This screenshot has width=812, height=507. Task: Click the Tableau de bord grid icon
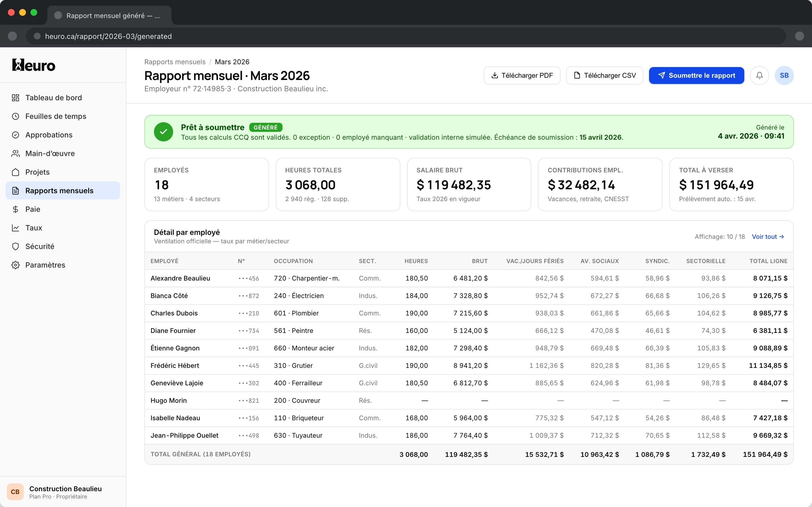point(16,97)
